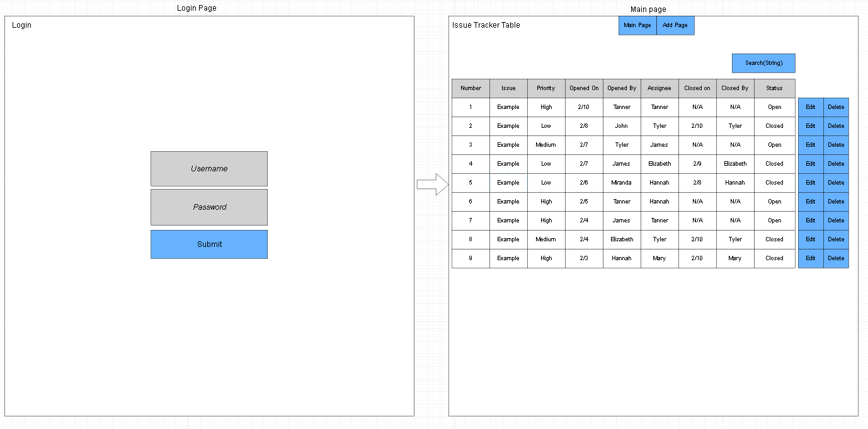Edit issue number 6
Image resolution: width=868 pixels, height=429 pixels.
tap(811, 202)
